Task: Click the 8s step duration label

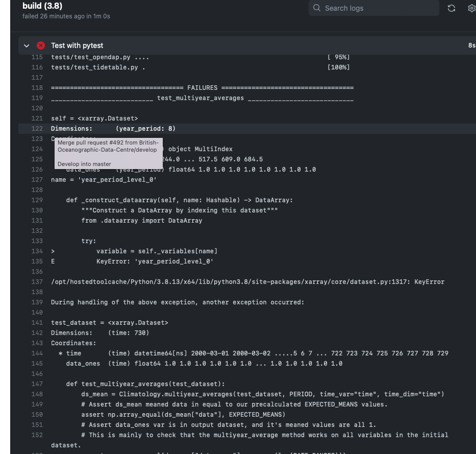Action: tap(471, 45)
